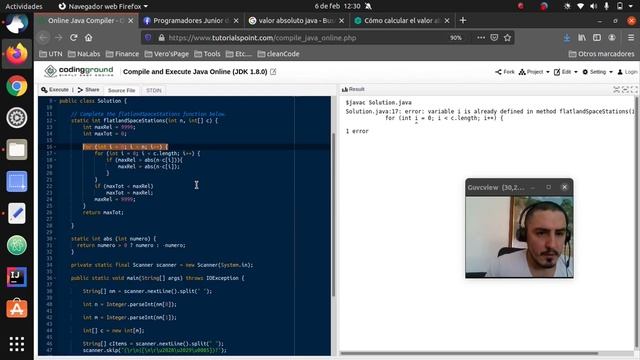Open the Tools bookmarks folder

coord(207,54)
